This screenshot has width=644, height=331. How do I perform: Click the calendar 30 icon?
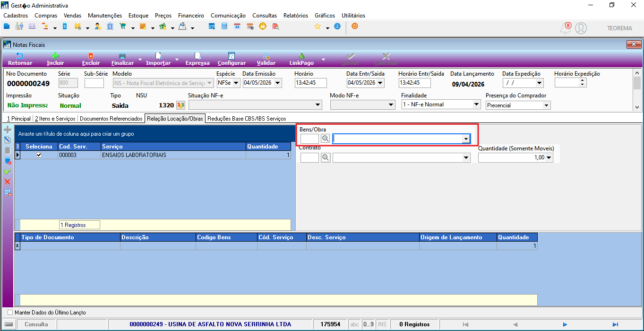(237, 26)
